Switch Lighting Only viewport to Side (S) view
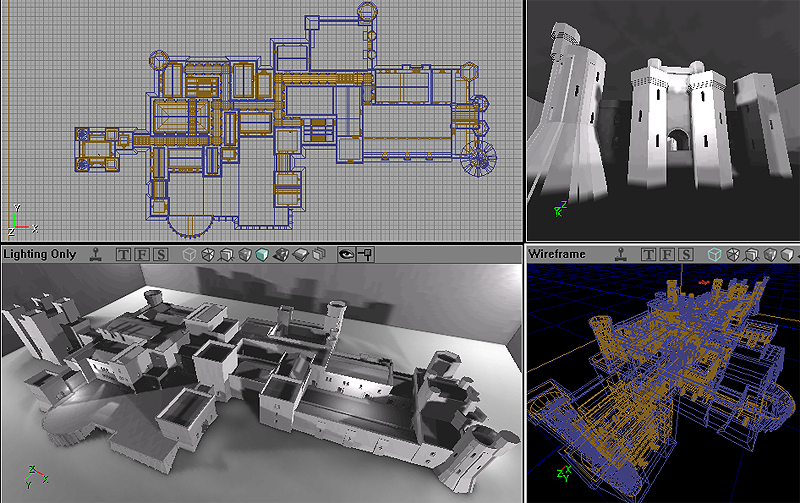800x503 pixels. 161,254
